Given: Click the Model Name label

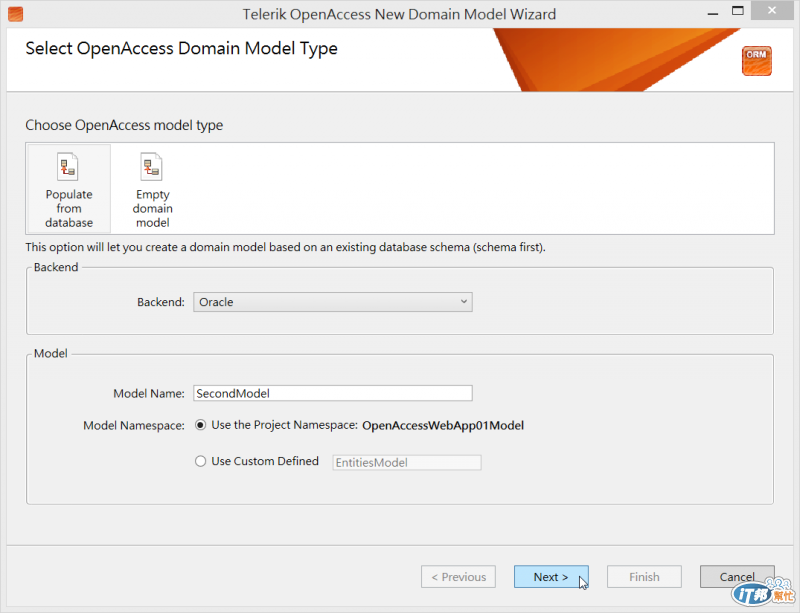Looking at the screenshot, I should (148, 394).
